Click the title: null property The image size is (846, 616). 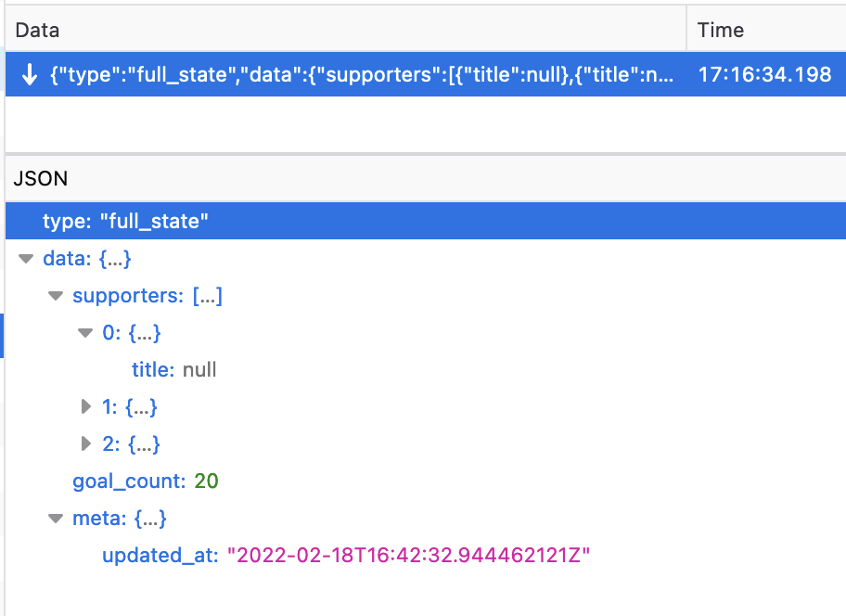click(x=174, y=369)
